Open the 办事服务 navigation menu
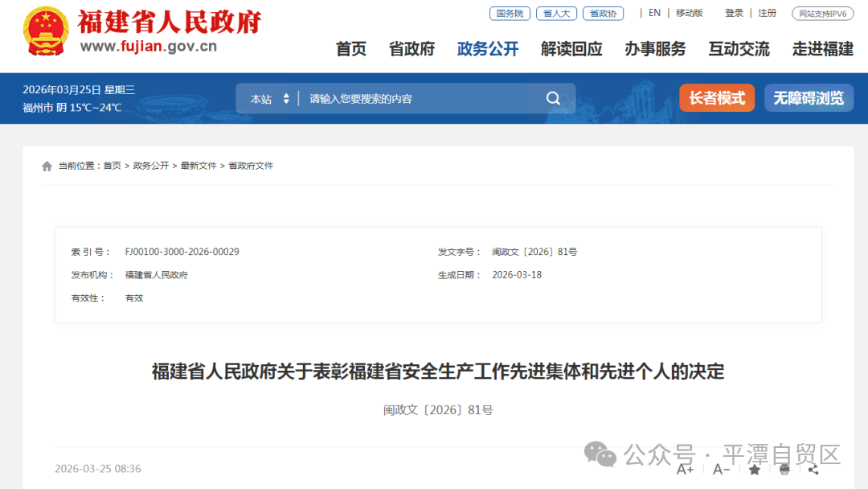 coord(655,49)
